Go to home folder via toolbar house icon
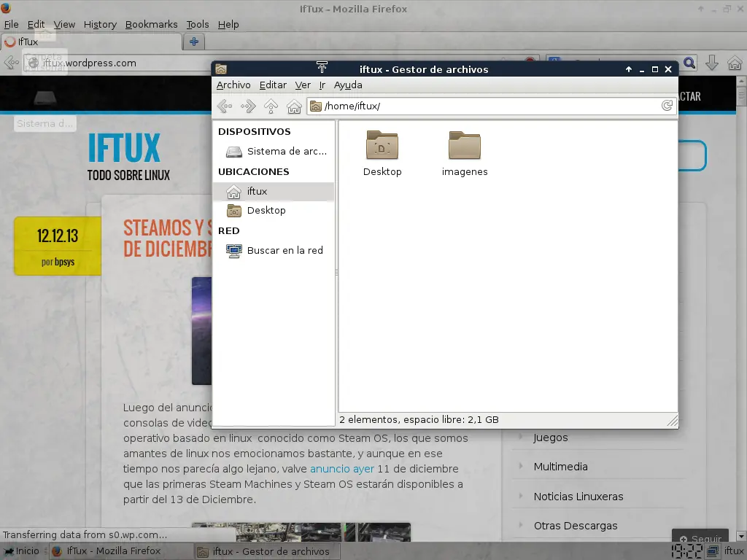The height and width of the screenshot is (560, 747). coord(294,106)
